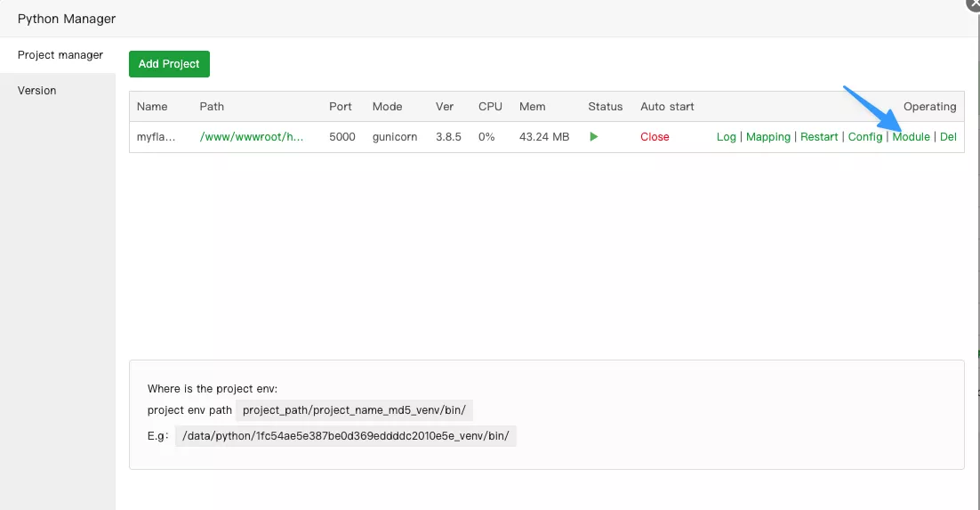Select the myfla... project name cell
This screenshot has width=980, height=510.
coord(156,137)
